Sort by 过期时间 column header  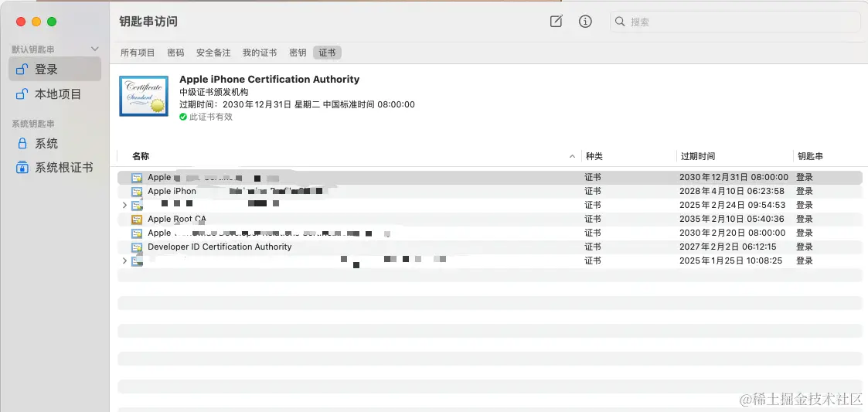tap(697, 157)
